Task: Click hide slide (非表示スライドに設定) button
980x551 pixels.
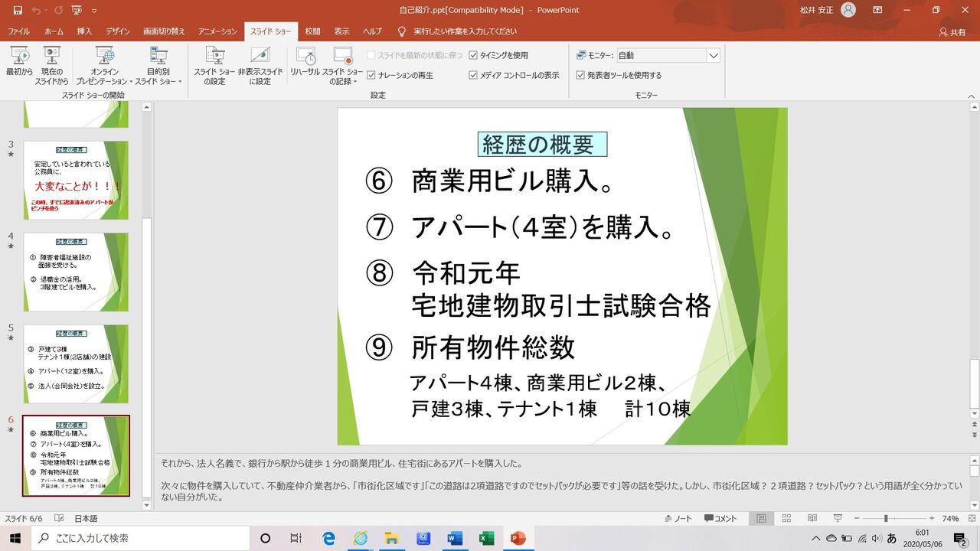Action: pyautogui.click(x=260, y=66)
